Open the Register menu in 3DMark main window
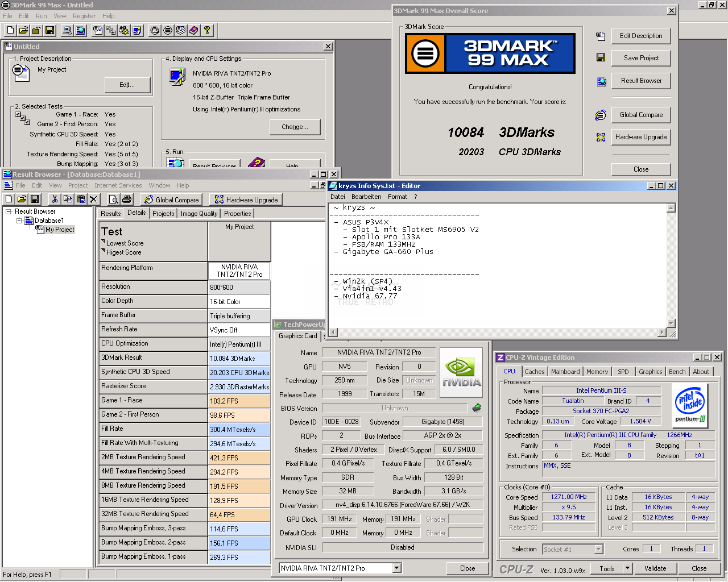This screenshot has height=582, width=728. click(x=84, y=16)
